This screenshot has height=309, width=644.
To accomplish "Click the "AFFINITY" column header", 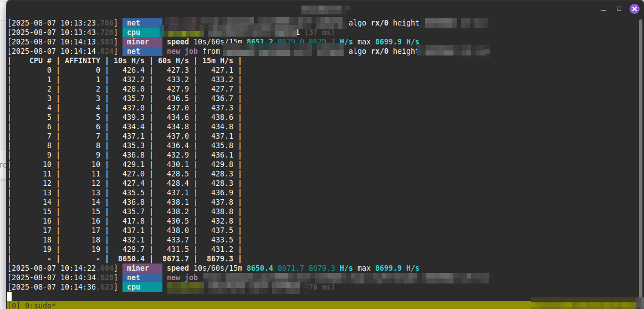I will tap(83, 61).
